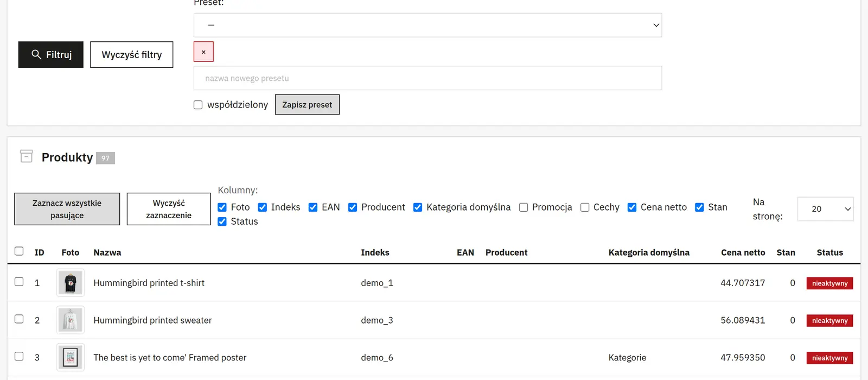The width and height of the screenshot is (868, 380).
Task: Uncheck the Foto column checkbox
Action: 222,207
